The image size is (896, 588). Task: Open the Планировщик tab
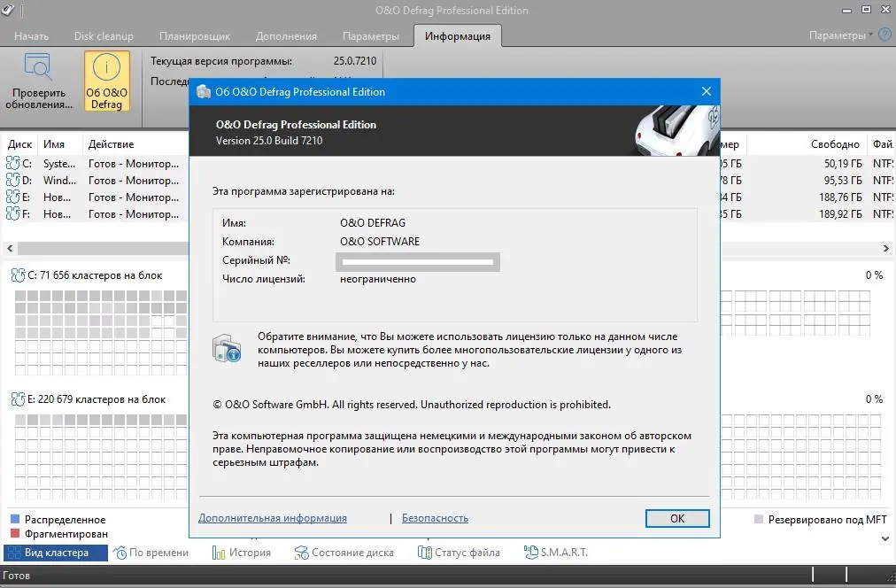194,36
